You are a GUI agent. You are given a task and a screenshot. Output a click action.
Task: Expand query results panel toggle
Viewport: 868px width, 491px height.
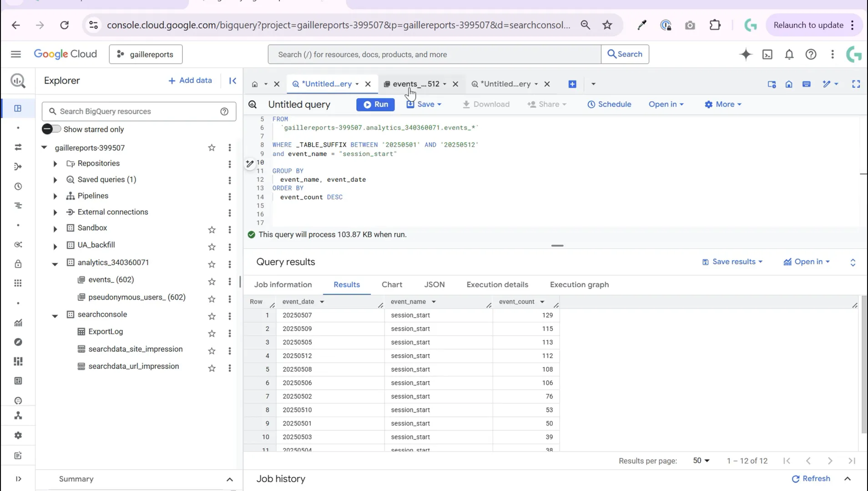(x=853, y=262)
